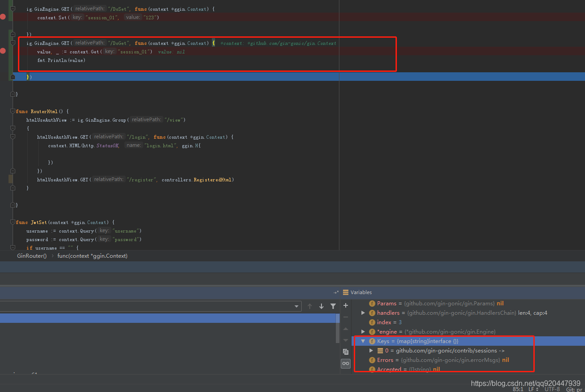
Task: Click the htmlUseAuthView variable declaration
Action: coord(47,120)
